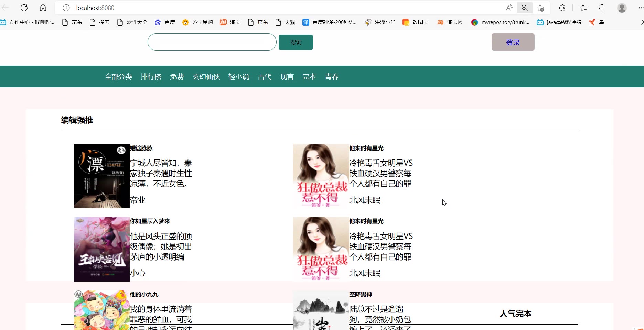
Task: Click the 编辑强推 section heading
Action: point(77,120)
